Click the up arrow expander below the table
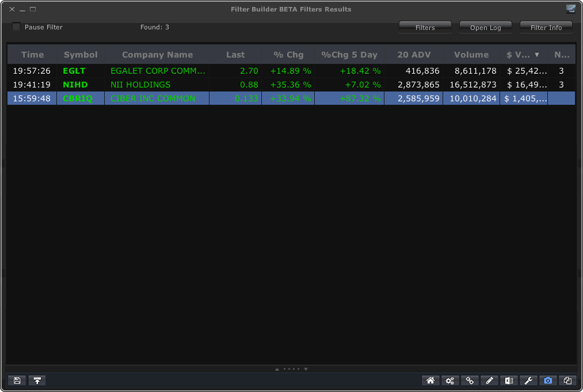Viewport: 583px width, 392px height. tap(277, 369)
